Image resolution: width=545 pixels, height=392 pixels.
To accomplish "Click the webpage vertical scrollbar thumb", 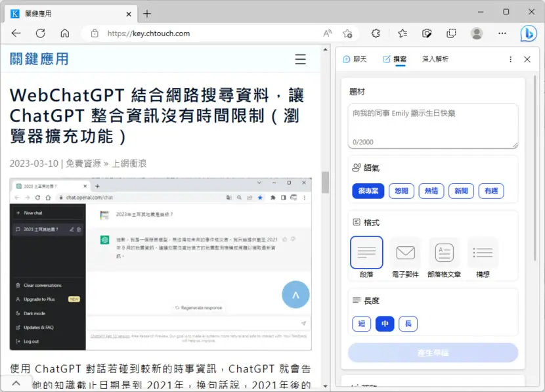I will coord(325,183).
